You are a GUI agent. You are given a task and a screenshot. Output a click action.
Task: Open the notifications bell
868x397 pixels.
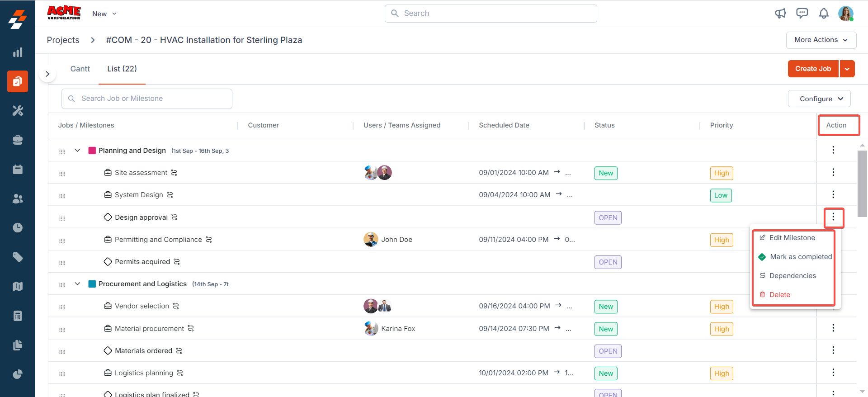(824, 14)
